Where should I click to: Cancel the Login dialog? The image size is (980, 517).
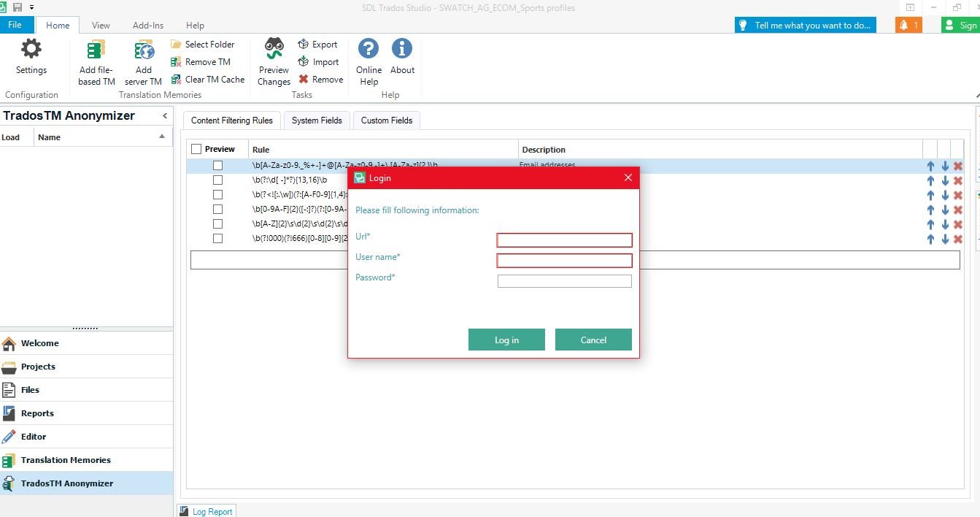click(593, 340)
